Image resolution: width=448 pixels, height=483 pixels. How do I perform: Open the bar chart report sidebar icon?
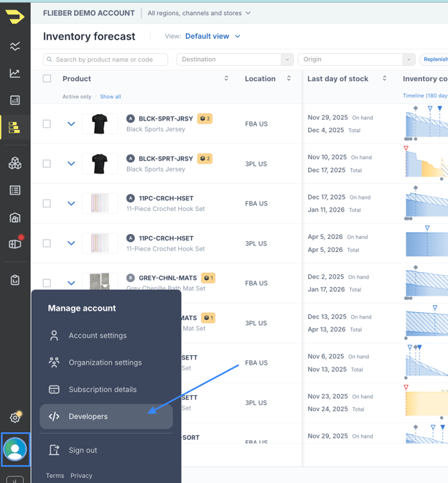15,100
